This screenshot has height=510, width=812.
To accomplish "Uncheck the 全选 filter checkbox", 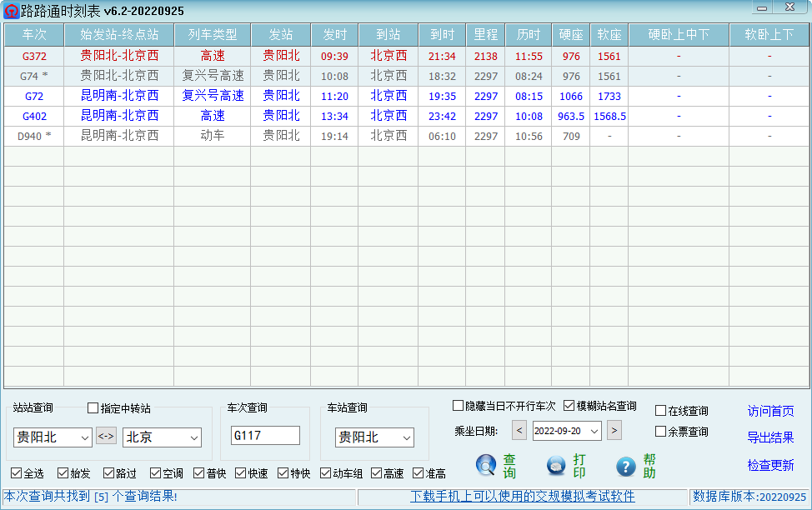I will [x=13, y=472].
